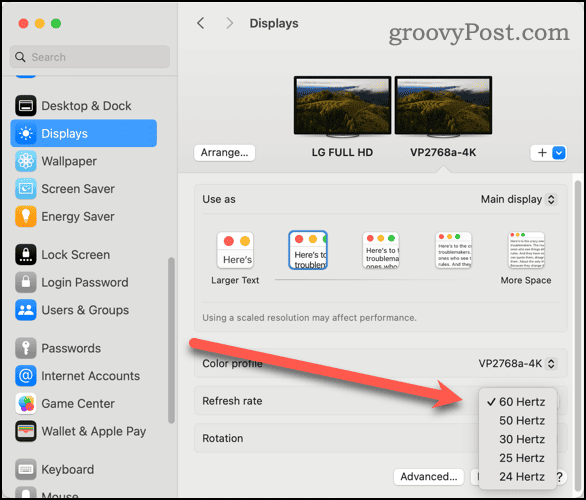
Task: Open Energy Saver lightbulb icon
Action: tap(26, 216)
